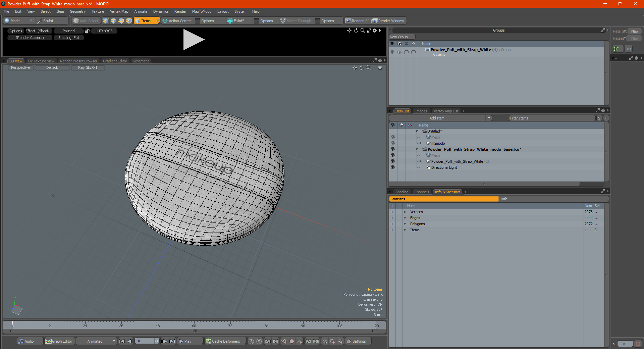Activate Items selection mode

[147, 21]
